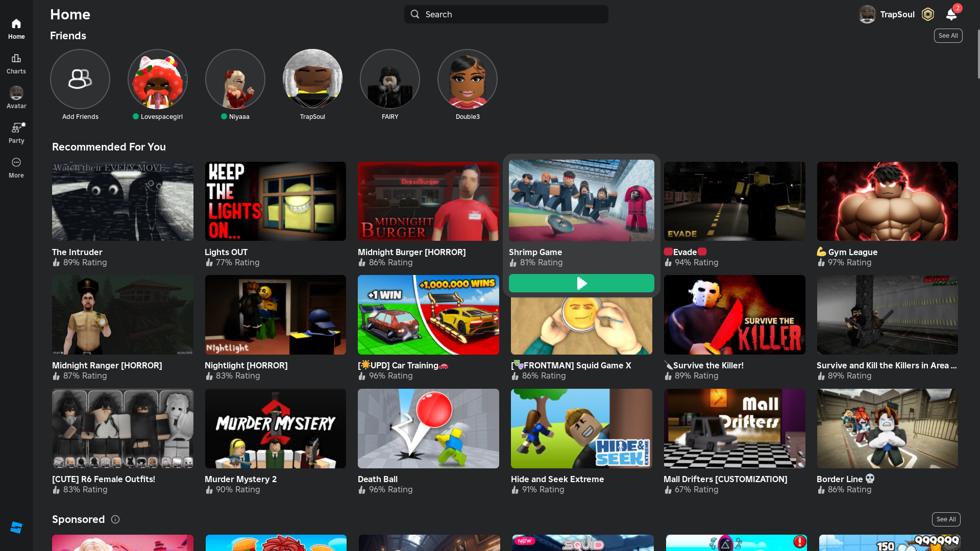
Task: Open the More menu in sidebar
Action: coord(16,168)
